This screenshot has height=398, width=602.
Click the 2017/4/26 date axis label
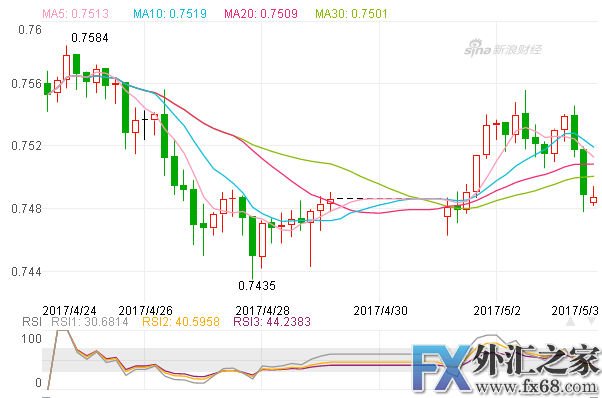(146, 310)
